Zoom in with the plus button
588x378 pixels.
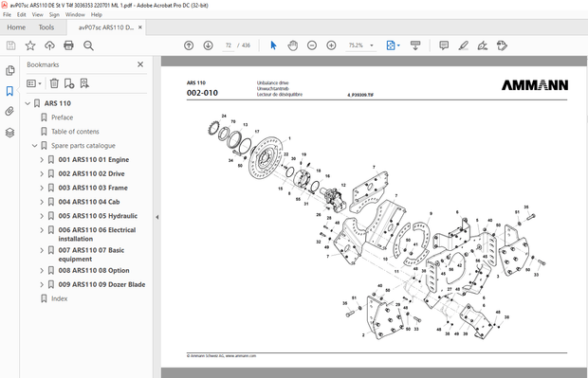(x=331, y=45)
